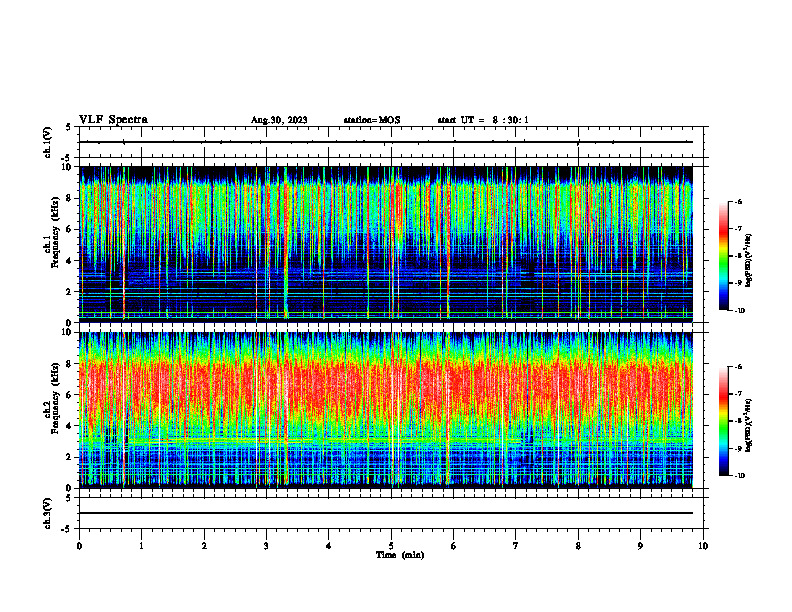Click the ch.2 "Frequency (kHz)" axis label

pyautogui.click(x=54, y=398)
